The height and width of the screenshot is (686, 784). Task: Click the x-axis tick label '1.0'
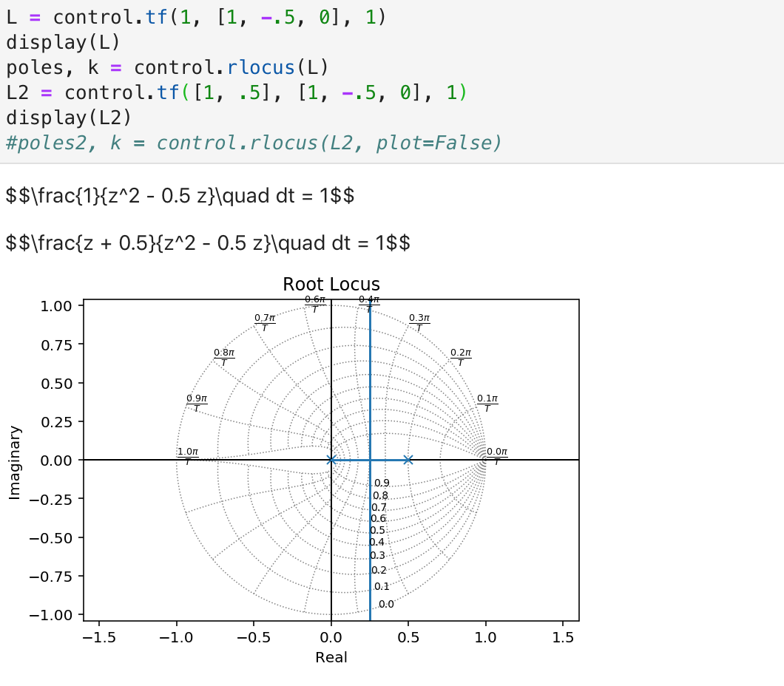click(485, 637)
